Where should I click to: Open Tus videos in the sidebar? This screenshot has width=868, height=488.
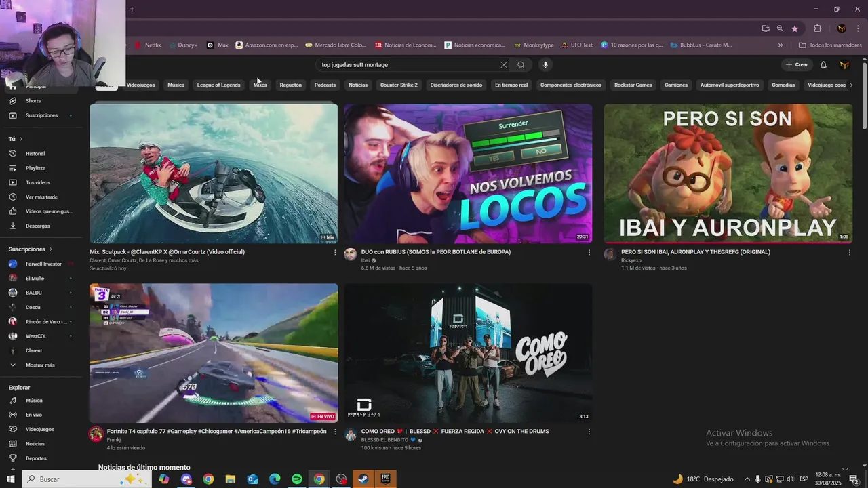[38, 182]
